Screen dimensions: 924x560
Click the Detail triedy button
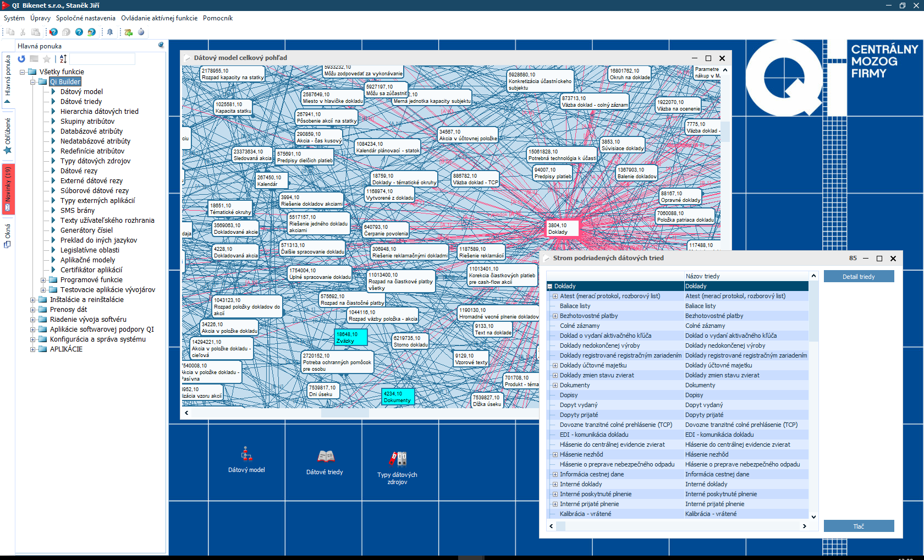(x=858, y=277)
